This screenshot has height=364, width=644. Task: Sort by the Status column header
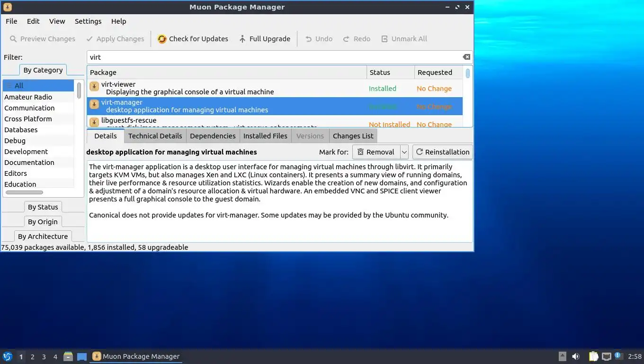click(391, 73)
